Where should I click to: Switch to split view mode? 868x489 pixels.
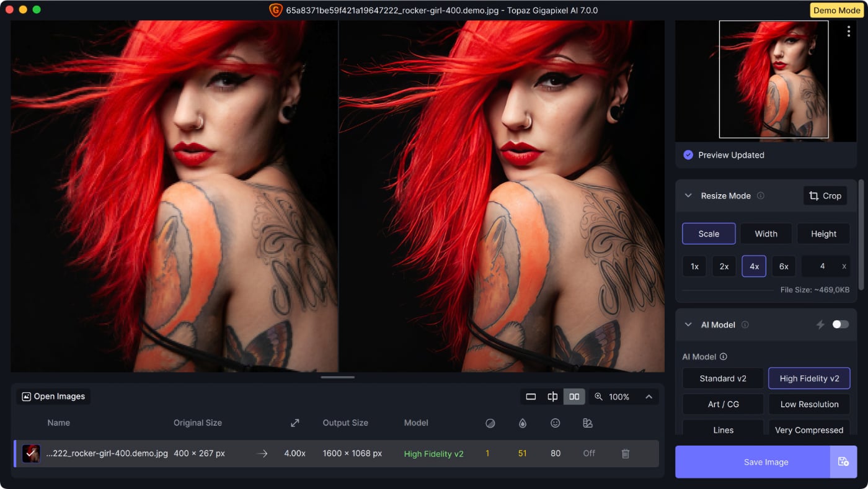tap(552, 397)
